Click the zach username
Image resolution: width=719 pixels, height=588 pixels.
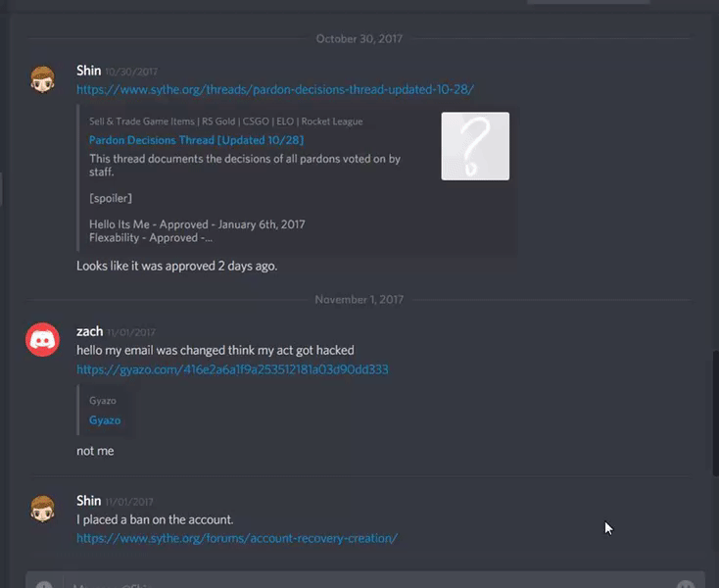pos(89,331)
